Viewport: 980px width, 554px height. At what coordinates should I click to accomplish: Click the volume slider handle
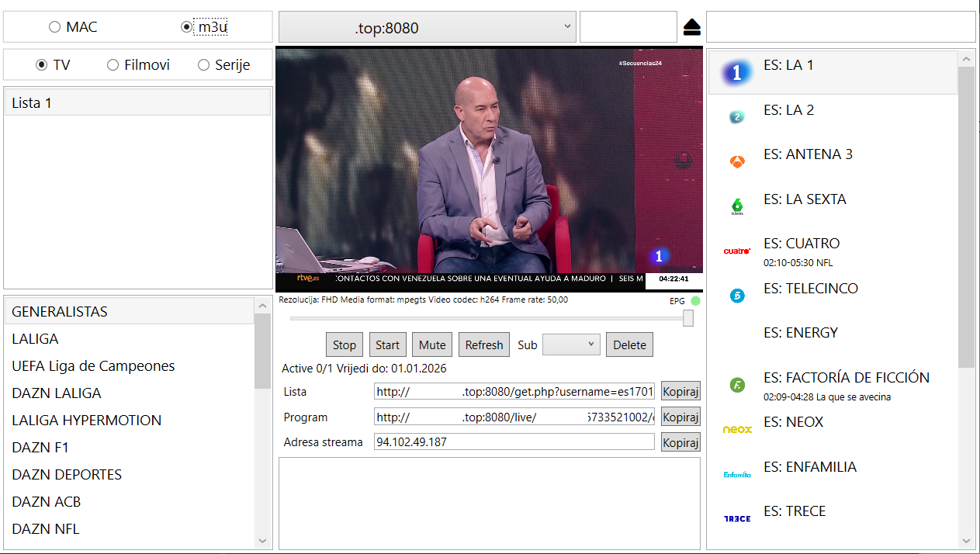coord(688,318)
